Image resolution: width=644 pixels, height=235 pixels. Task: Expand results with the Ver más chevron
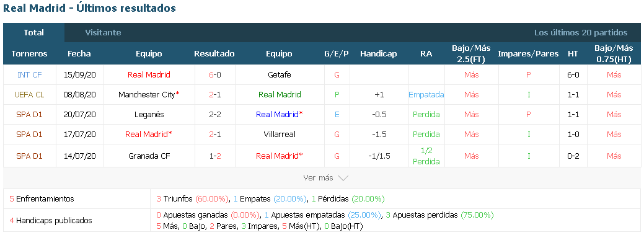click(x=343, y=178)
